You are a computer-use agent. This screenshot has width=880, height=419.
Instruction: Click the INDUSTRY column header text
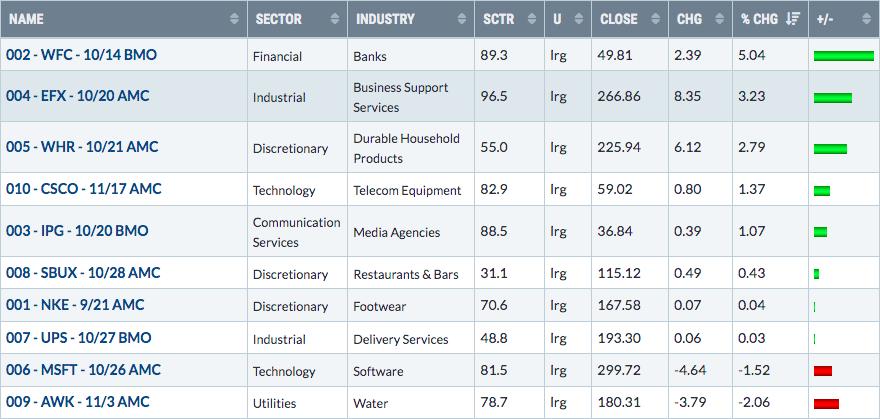385,19
